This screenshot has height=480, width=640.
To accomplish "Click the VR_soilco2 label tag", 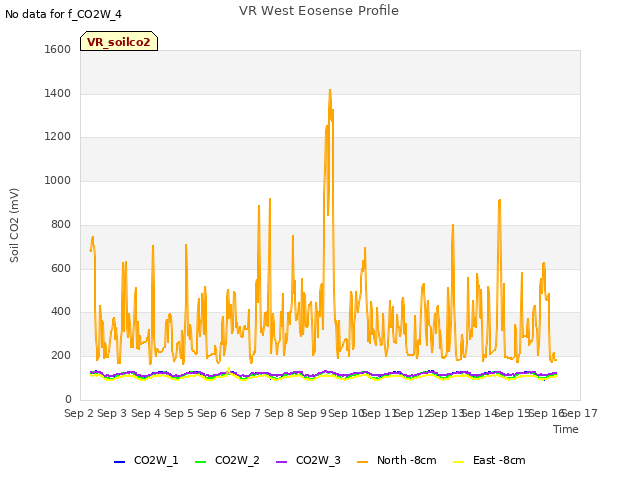I will coord(119,41).
